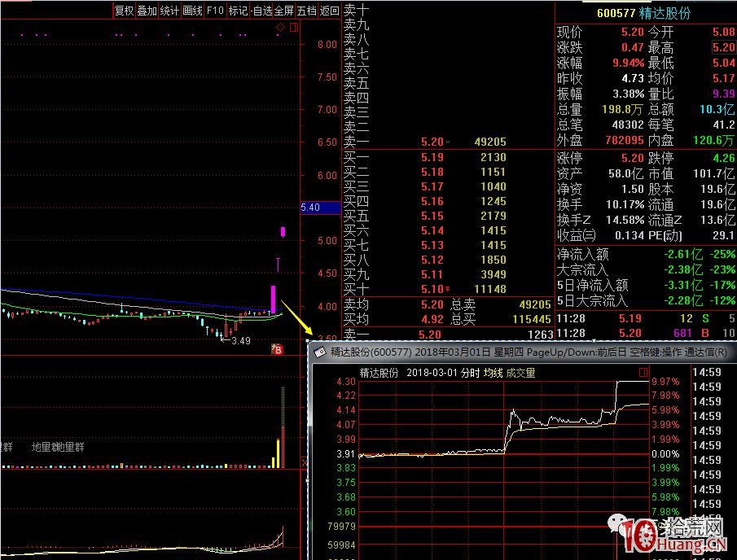Click the 买八 bid price 5.12
Viewport: 737px width, 560px height.
[x=432, y=260]
